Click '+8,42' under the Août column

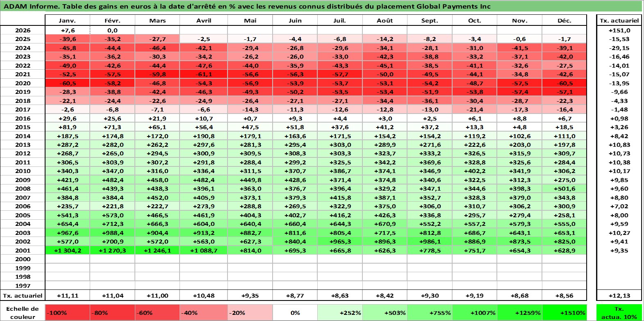pyautogui.click(x=385, y=295)
